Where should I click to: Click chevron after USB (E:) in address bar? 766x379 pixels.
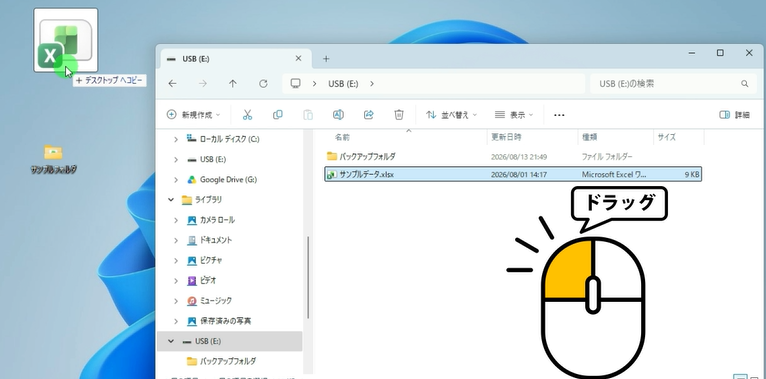click(372, 84)
